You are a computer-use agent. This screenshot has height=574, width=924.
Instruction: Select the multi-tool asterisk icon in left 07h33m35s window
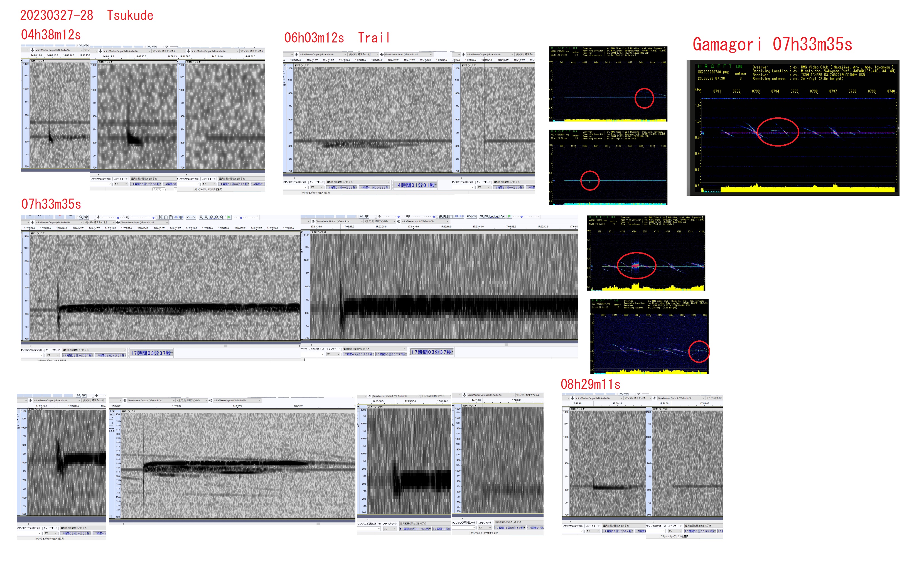pos(86,217)
